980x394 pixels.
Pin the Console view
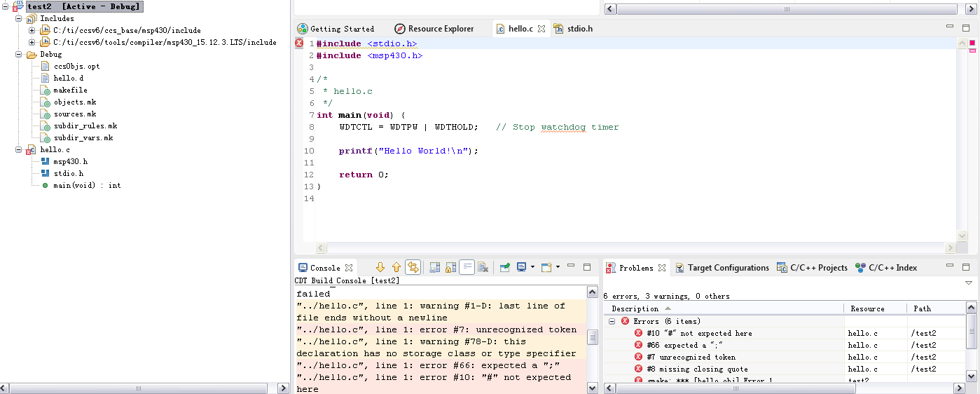coord(504,267)
